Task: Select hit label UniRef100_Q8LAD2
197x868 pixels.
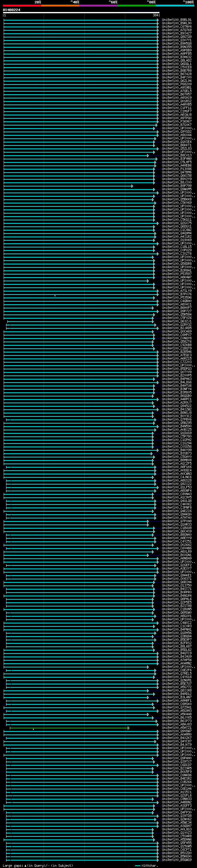Action: pyautogui.click(x=177, y=60)
